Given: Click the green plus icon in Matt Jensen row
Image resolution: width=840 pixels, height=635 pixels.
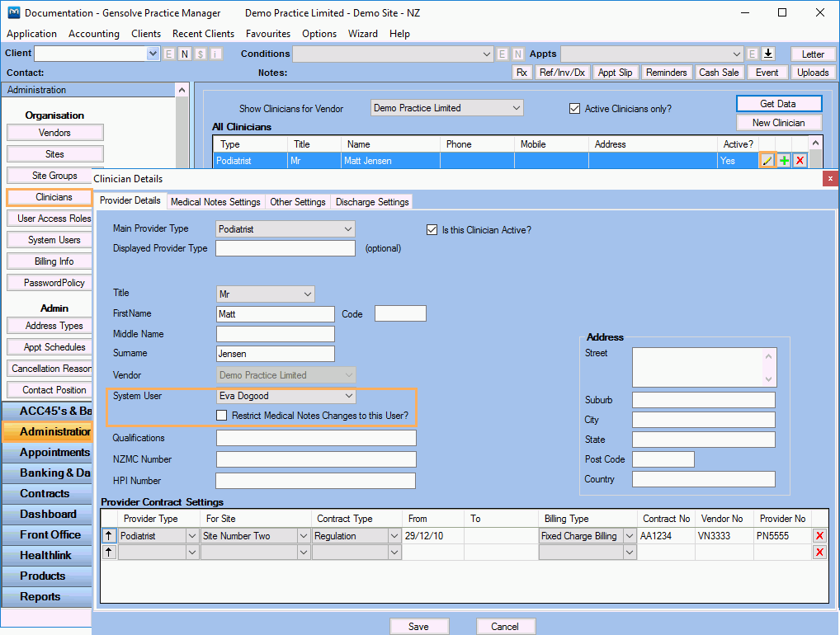Looking at the screenshot, I should 784,161.
